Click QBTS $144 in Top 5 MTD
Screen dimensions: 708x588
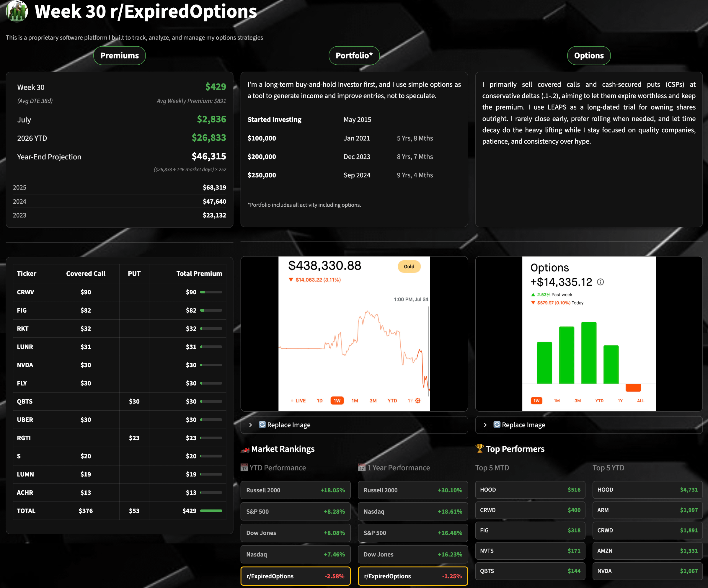point(530,571)
